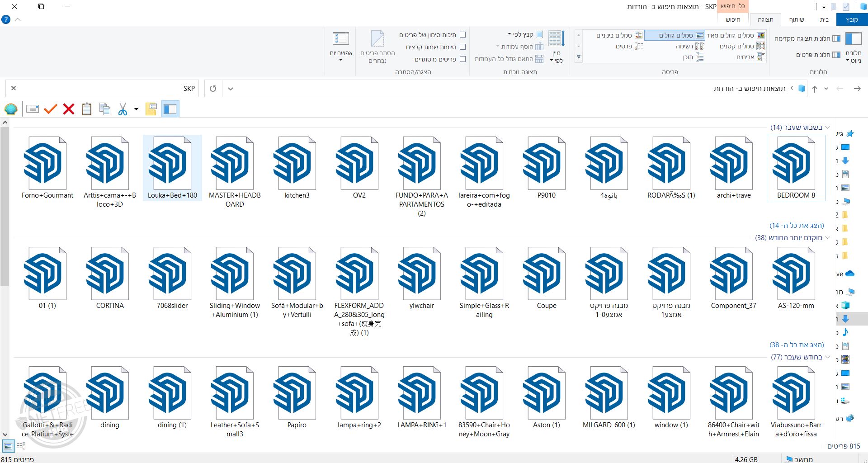This screenshot has height=463, width=868.
Task: Clear the SKP search with the X
Action: (14, 88)
